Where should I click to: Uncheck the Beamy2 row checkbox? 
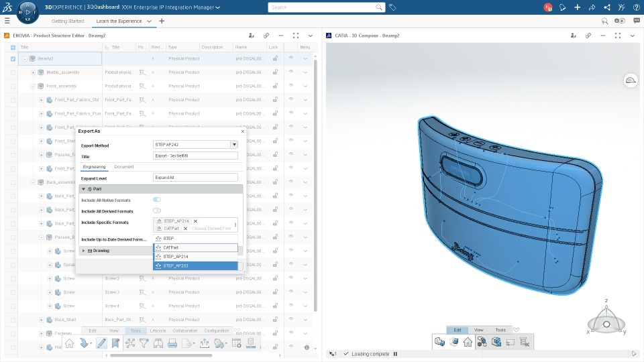(x=13, y=59)
